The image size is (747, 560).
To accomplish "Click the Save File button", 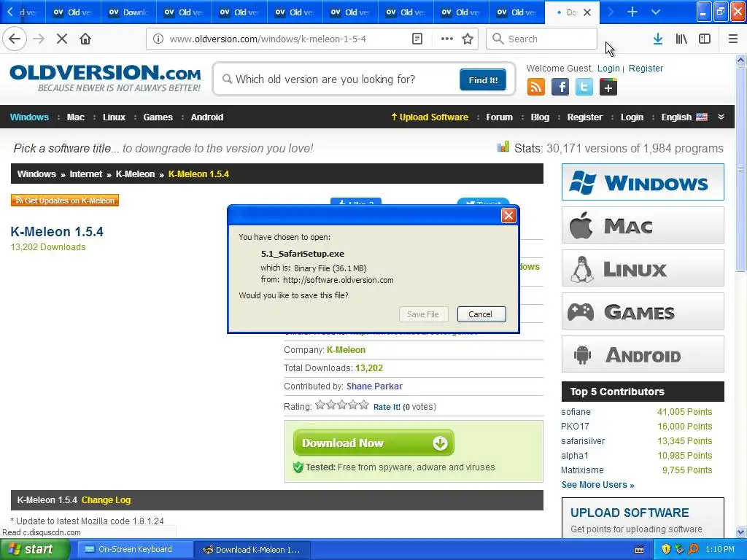I will click(423, 314).
